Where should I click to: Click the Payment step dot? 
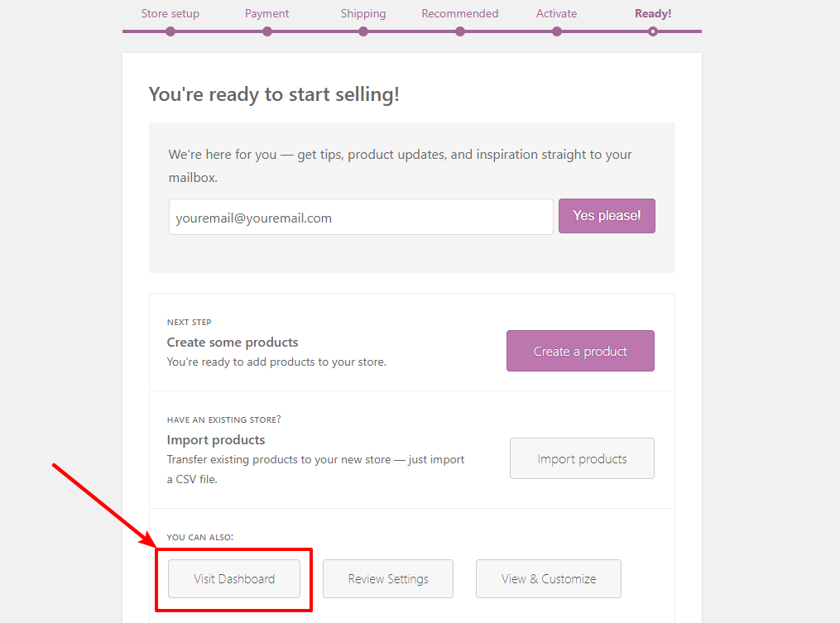coord(267,31)
